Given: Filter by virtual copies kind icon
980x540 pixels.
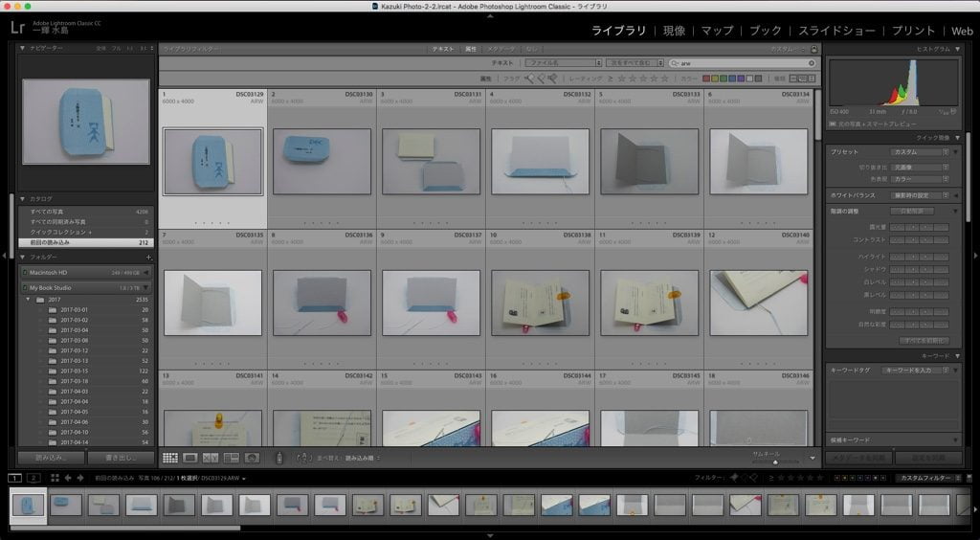Looking at the screenshot, I should 803,79.
